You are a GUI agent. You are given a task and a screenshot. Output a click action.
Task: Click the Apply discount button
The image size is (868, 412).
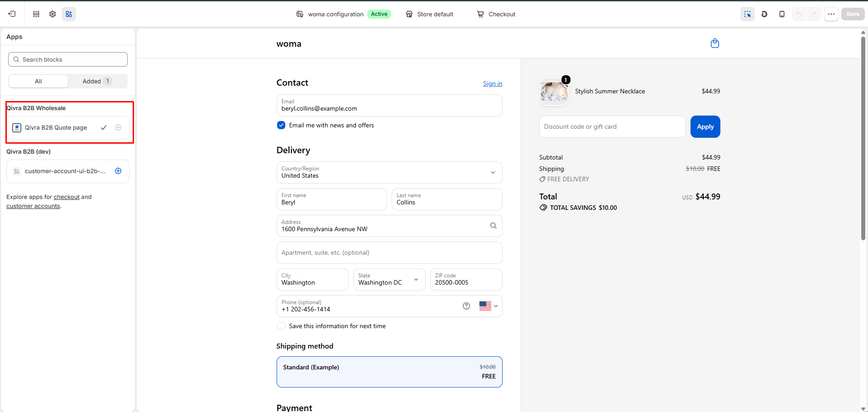click(x=705, y=126)
